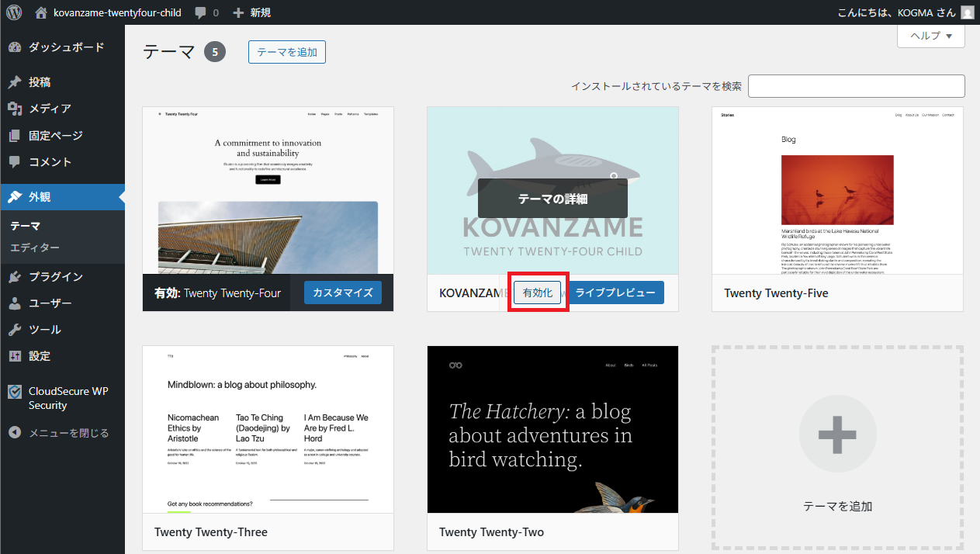980x554 pixels.
Task: Click the pushpin icon for 投稿
Action: pos(15,82)
